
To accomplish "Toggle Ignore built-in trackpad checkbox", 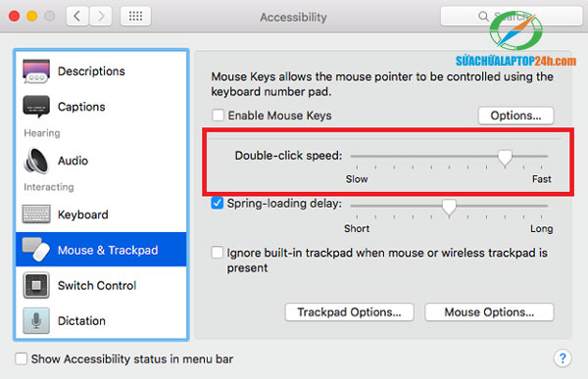I will 218,253.
